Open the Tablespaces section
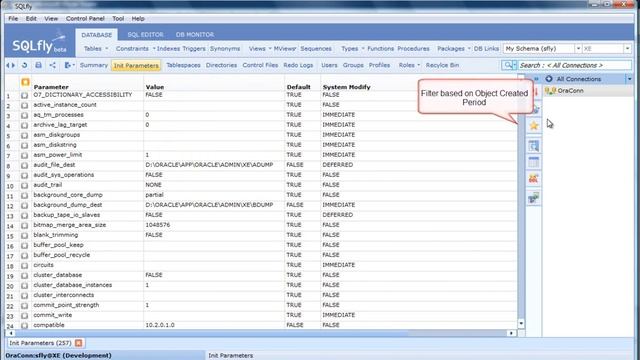Image resolution: width=640 pixels, height=360 pixels. 183,65
